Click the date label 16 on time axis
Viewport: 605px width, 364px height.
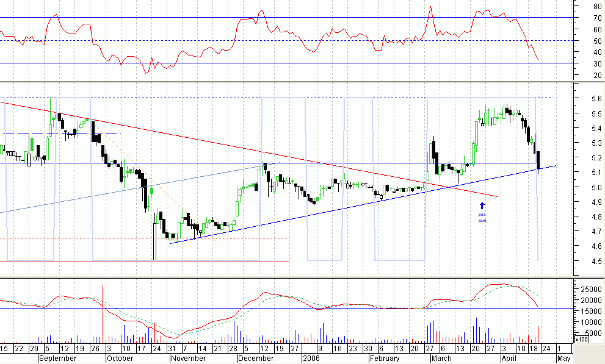pyautogui.click(x=337, y=349)
